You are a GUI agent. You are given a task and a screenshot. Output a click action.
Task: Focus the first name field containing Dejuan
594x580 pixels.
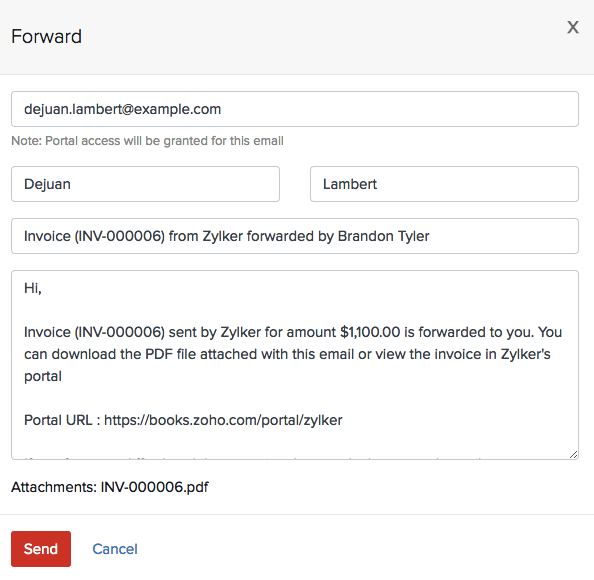(145, 184)
